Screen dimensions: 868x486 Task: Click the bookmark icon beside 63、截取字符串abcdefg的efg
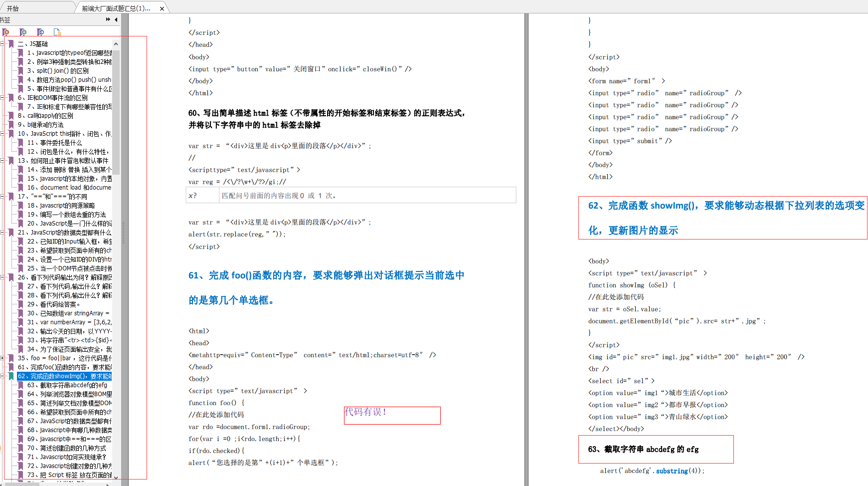20,385
